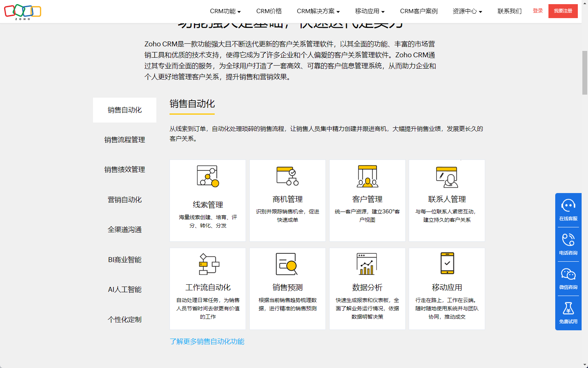
Task: Open the CRM价格 menu item
Action: (x=269, y=11)
